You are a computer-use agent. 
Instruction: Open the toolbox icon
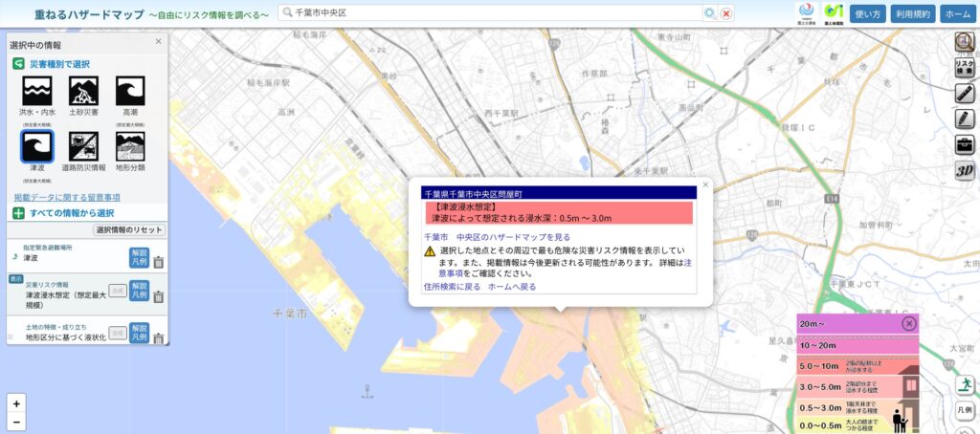coord(965,144)
